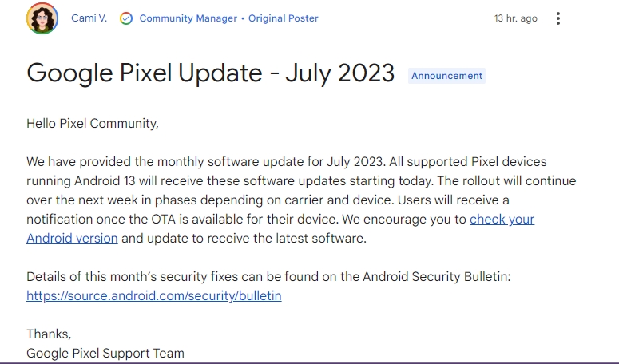
Task: Click the 'Thanks,' closing line
Action: (49, 334)
